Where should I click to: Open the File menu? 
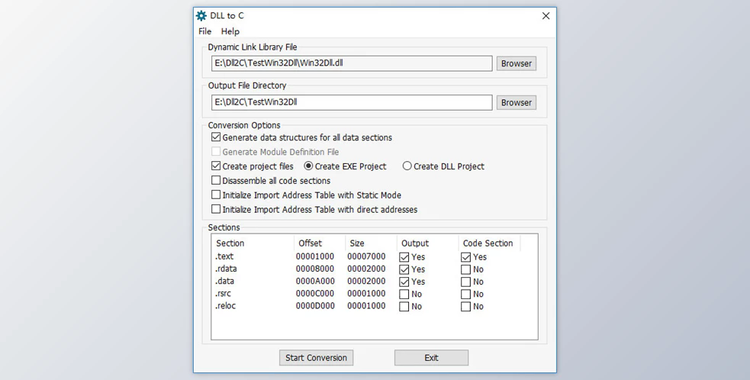pyautogui.click(x=205, y=32)
